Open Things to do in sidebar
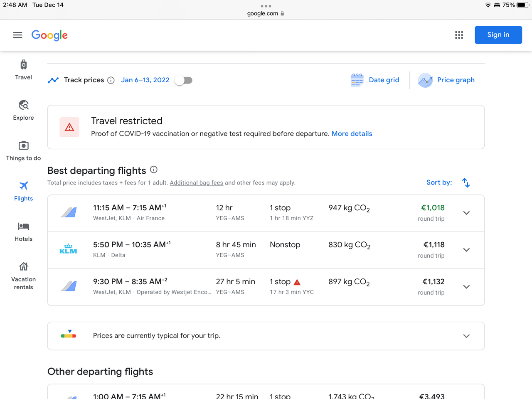This screenshot has width=532, height=399. (x=24, y=150)
